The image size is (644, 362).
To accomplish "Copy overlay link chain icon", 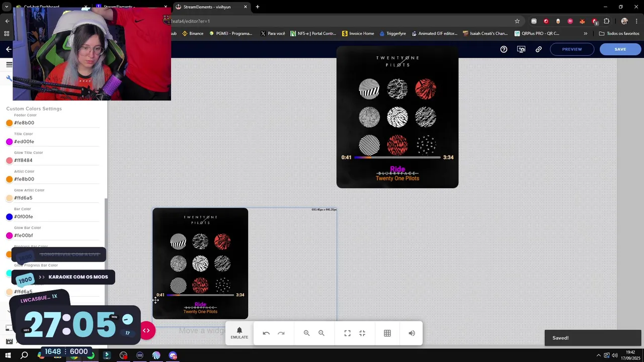I will pyautogui.click(x=538, y=49).
